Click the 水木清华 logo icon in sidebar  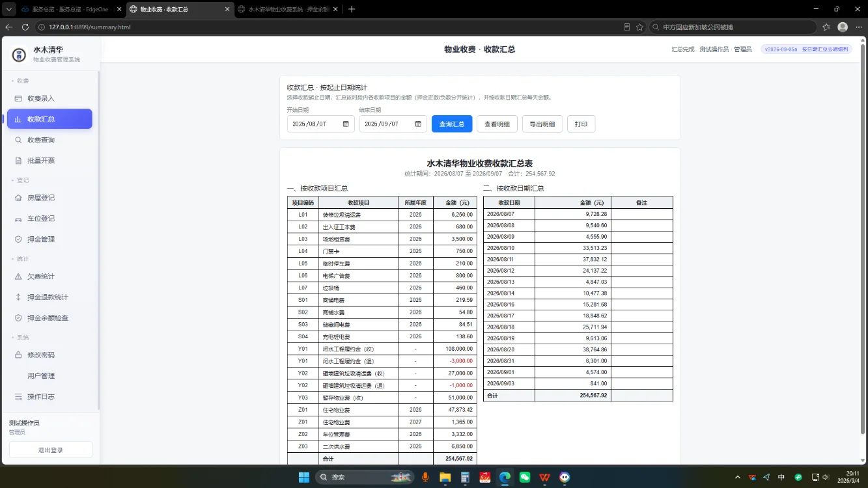pyautogui.click(x=20, y=54)
